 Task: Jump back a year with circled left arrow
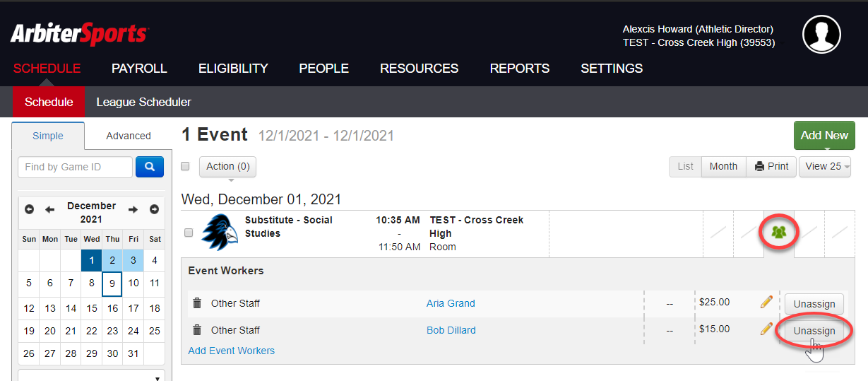pyautogui.click(x=29, y=209)
